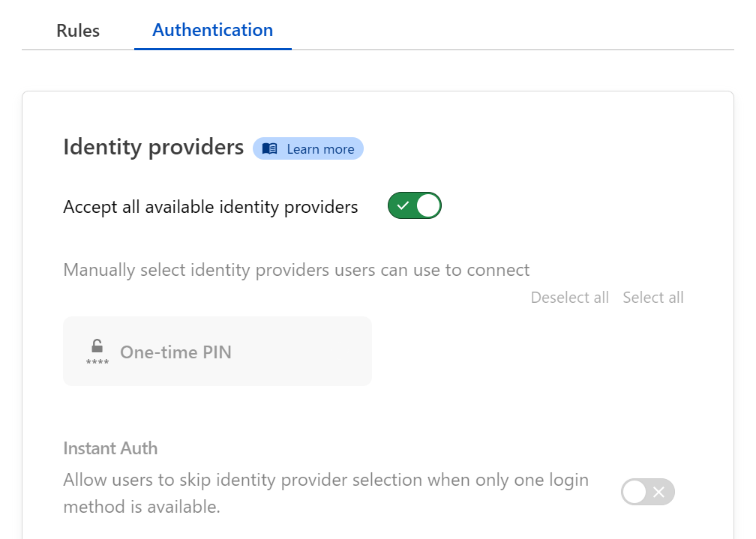Viewport: 756px width, 539px height.
Task: Open the Learn more text link
Action: (320, 149)
